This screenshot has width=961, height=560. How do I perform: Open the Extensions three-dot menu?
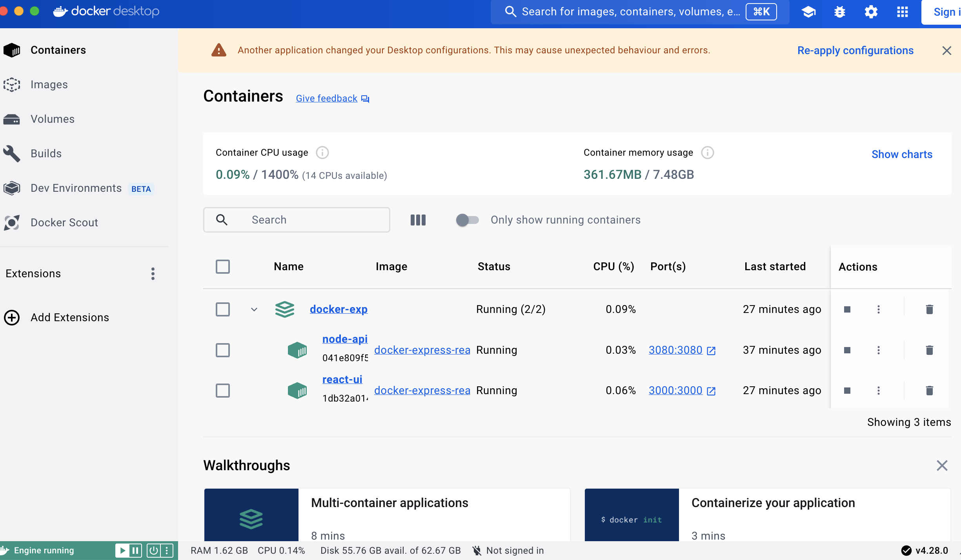(153, 273)
